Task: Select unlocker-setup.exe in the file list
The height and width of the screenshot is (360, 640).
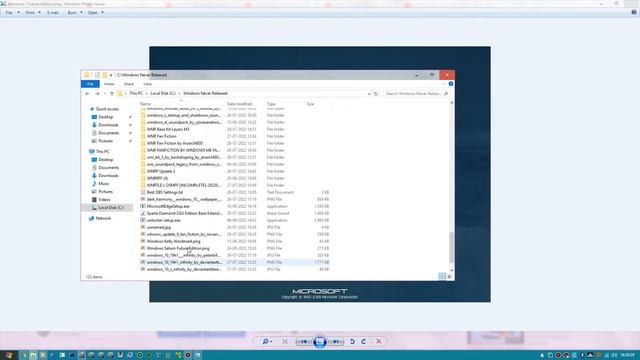Action: tap(164, 220)
